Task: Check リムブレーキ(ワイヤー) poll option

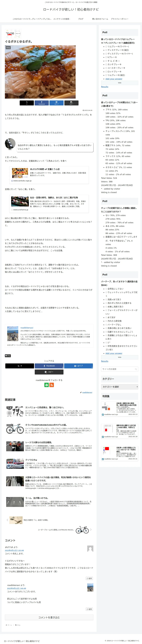Action: click(106, 46)
